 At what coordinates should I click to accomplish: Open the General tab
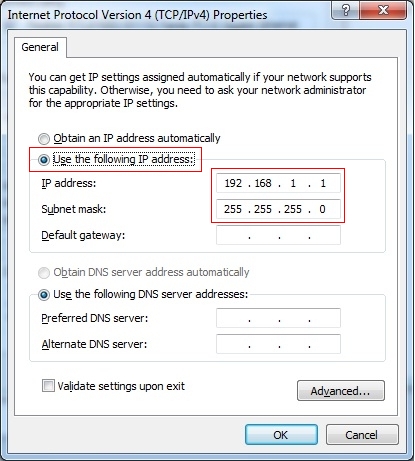(x=40, y=47)
